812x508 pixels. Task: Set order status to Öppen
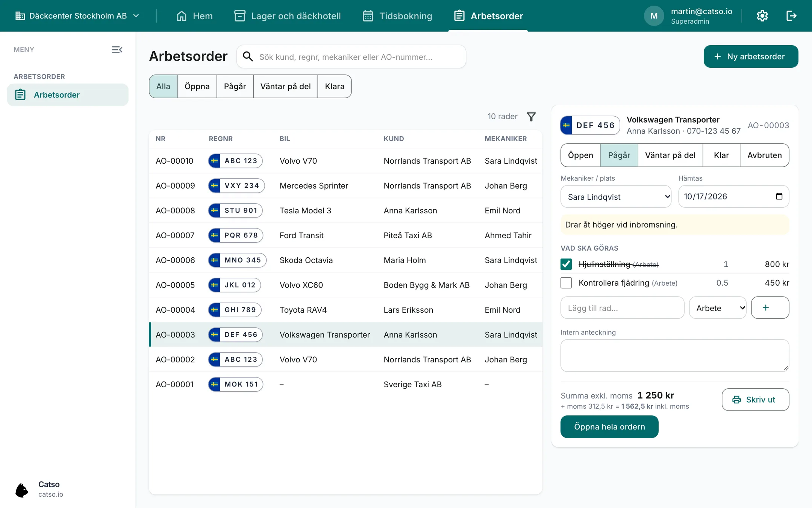(x=580, y=155)
